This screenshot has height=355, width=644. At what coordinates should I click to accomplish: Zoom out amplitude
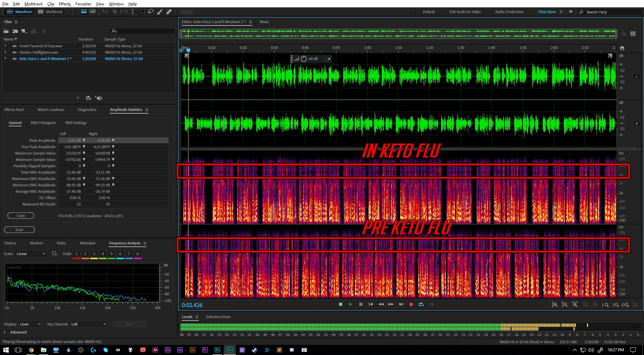[565, 304]
